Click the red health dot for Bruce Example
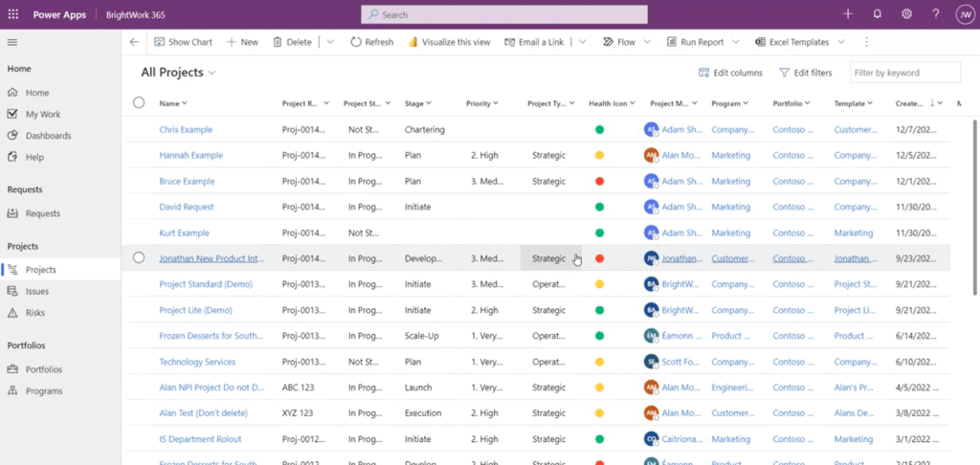This screenshot has width=980, height=465. point(599,181)
